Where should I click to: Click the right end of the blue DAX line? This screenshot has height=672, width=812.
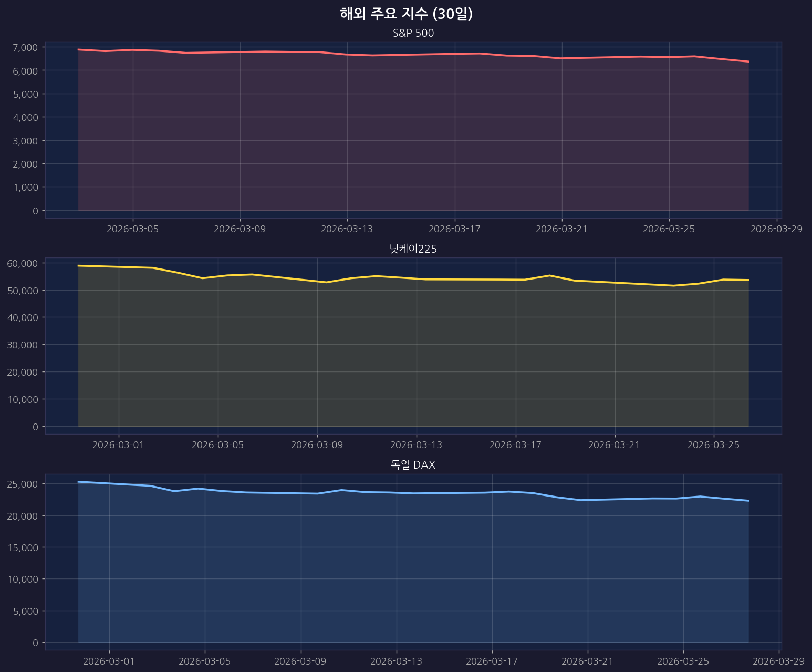(x=748, y=501)
